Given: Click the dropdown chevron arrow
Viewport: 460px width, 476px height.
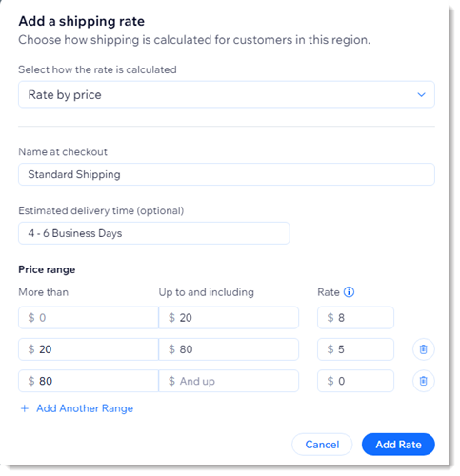Looking at the screenshot, I should (421, 94).
